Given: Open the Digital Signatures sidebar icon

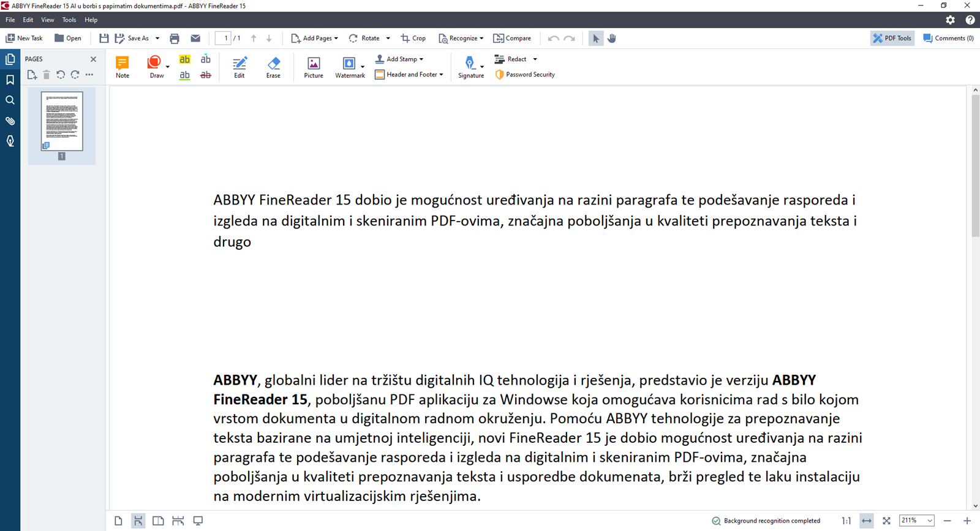Looking at the screenshot, I should 10,141.
